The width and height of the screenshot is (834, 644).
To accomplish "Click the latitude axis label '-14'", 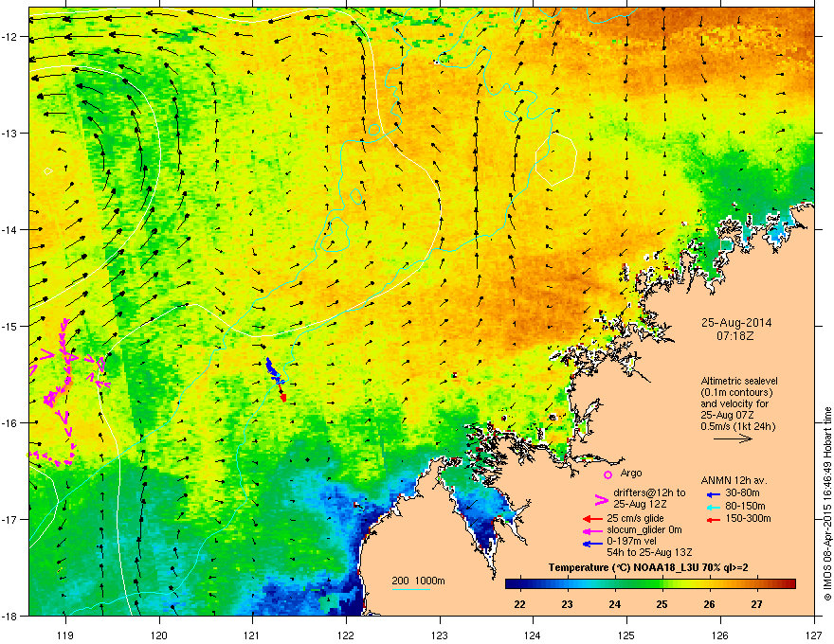I will [x=9, y=229].
